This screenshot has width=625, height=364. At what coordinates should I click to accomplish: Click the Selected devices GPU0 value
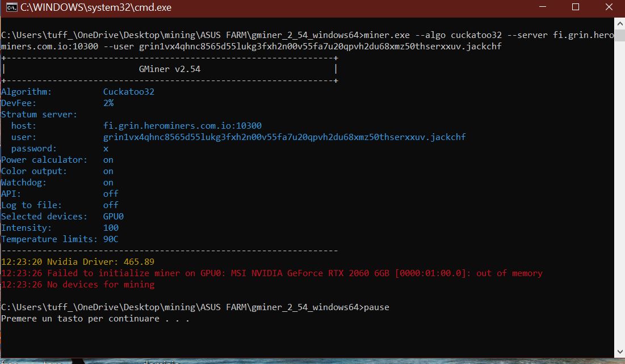pos(114,217)
